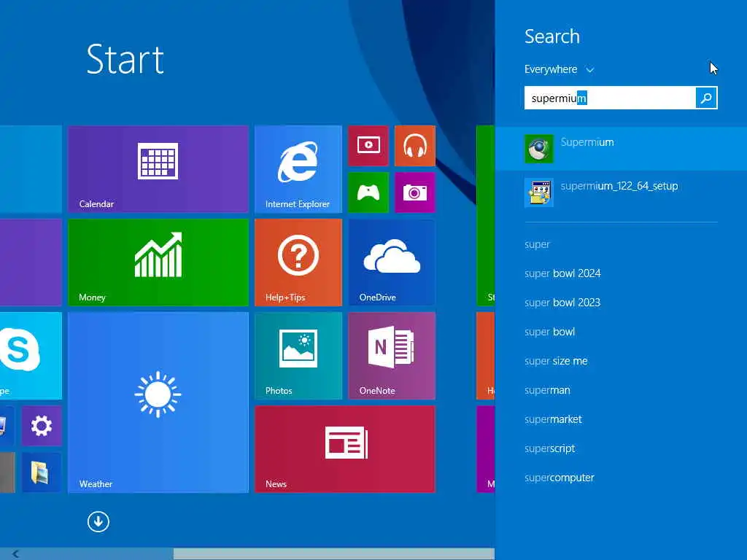Choose the 'super' search suggestion

pos(537,244)
